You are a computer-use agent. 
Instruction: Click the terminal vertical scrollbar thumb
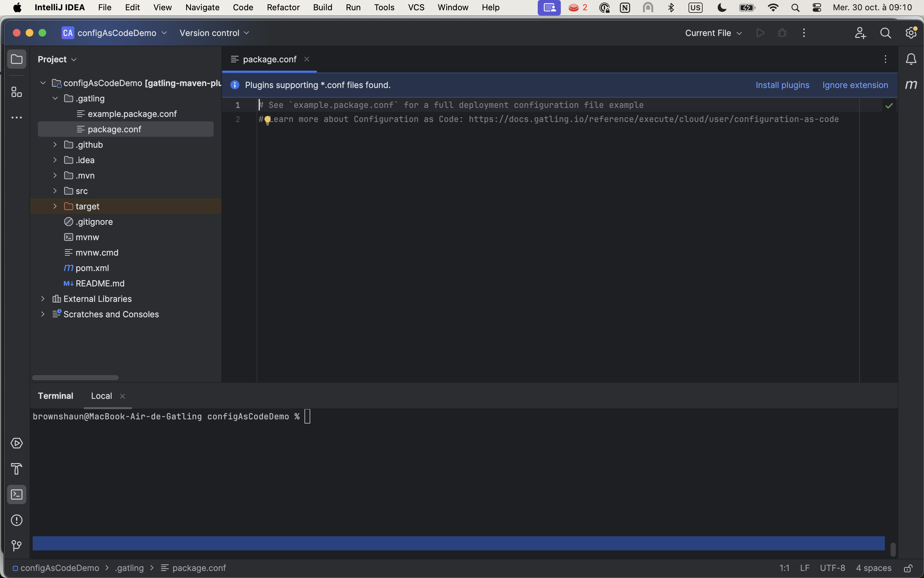pos(893,550)
